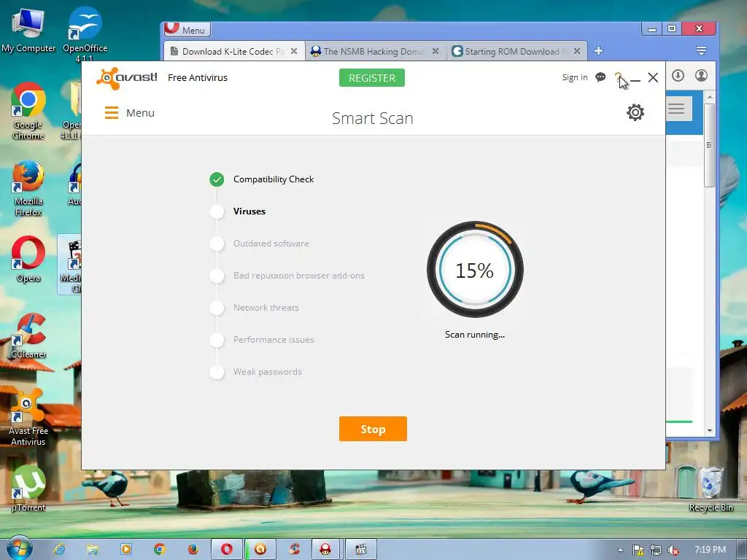This screenshot has width=747, height=560.
Task: Select Recycle Bin desktop icon
Action: pos(711,489)
